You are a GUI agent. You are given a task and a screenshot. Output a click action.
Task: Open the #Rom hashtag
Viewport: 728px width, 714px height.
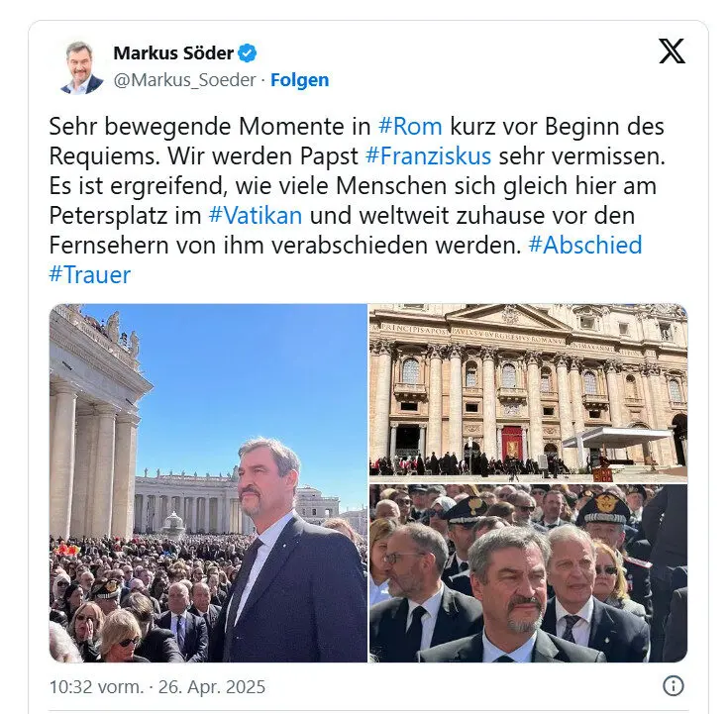coord(410,127)
